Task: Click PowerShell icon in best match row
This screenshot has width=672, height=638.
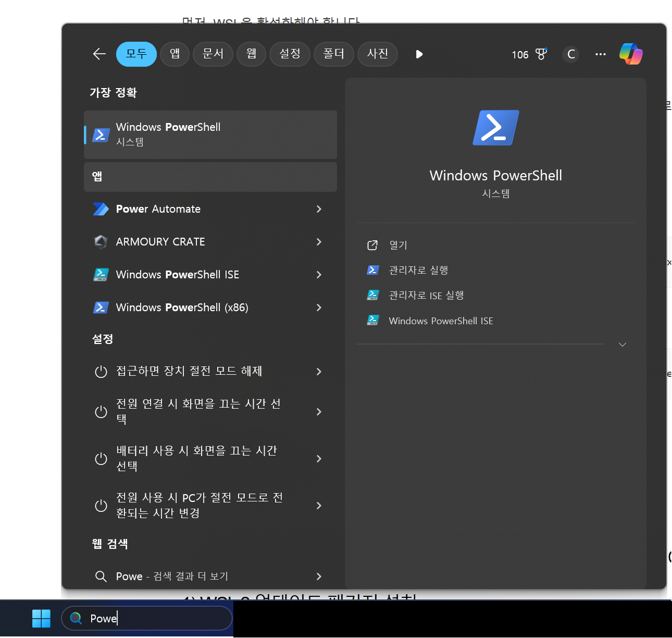Action: click(101, 135)
